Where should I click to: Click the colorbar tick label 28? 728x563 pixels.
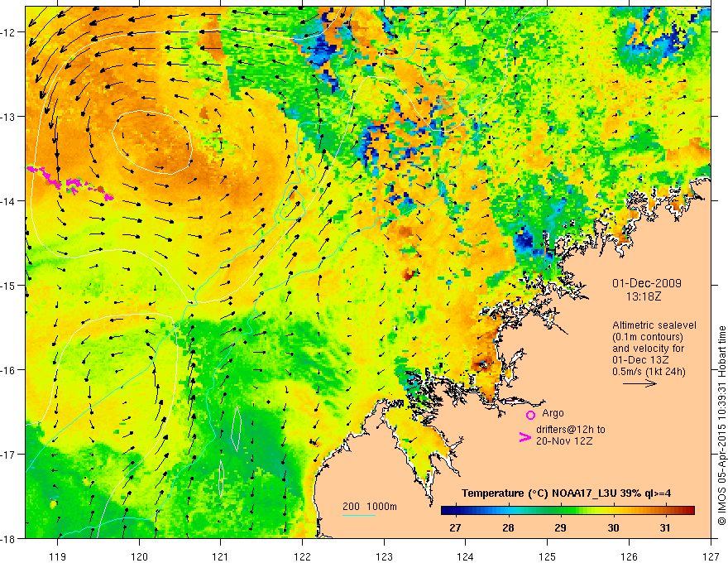508,527
